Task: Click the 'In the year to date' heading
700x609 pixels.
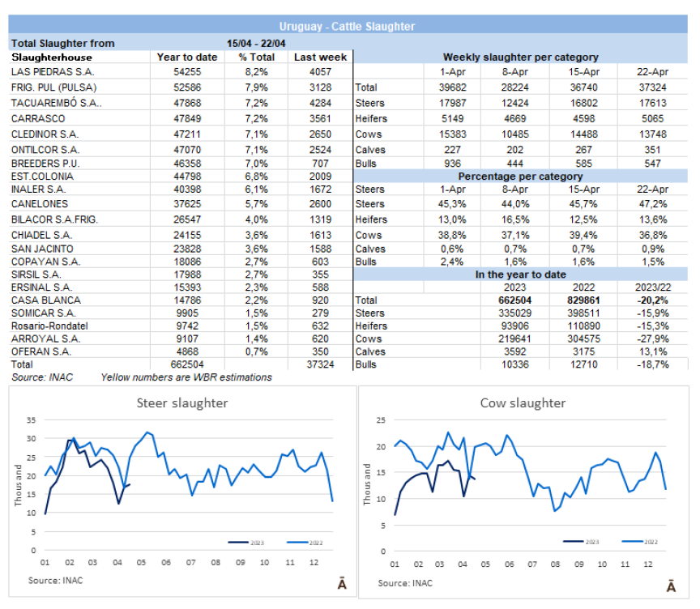Action: (520, 275)
